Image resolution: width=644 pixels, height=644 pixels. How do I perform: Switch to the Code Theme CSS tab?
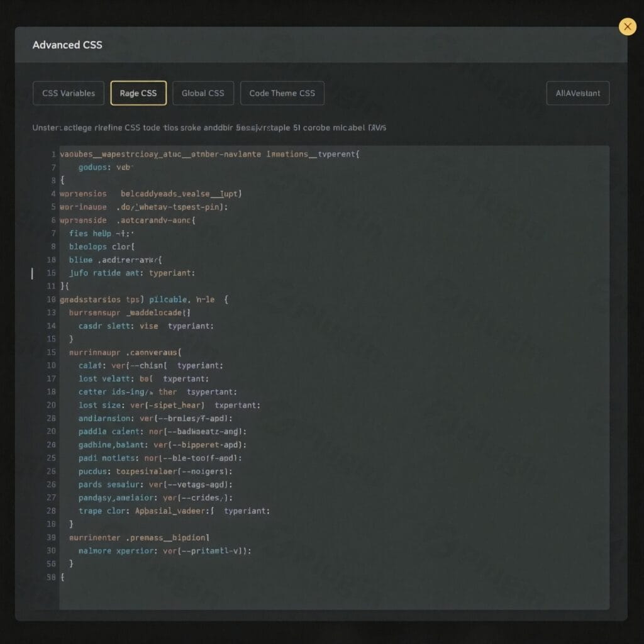coord(282,93)
